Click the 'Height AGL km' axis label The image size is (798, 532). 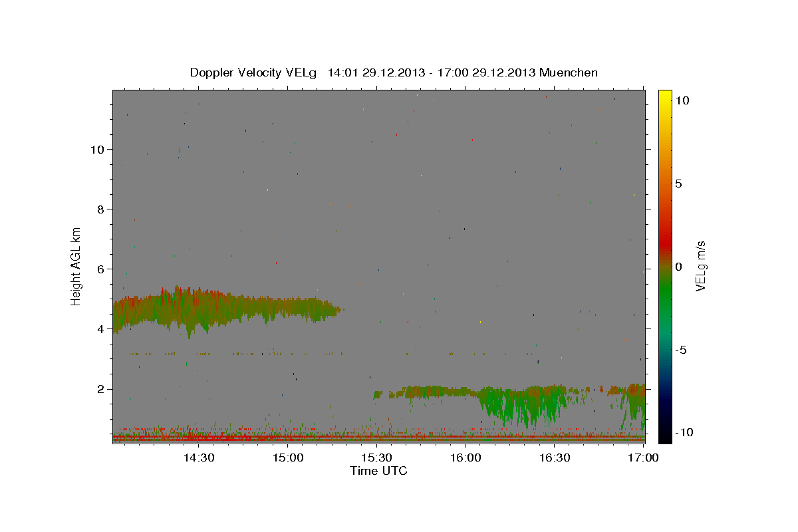point(76,265)
